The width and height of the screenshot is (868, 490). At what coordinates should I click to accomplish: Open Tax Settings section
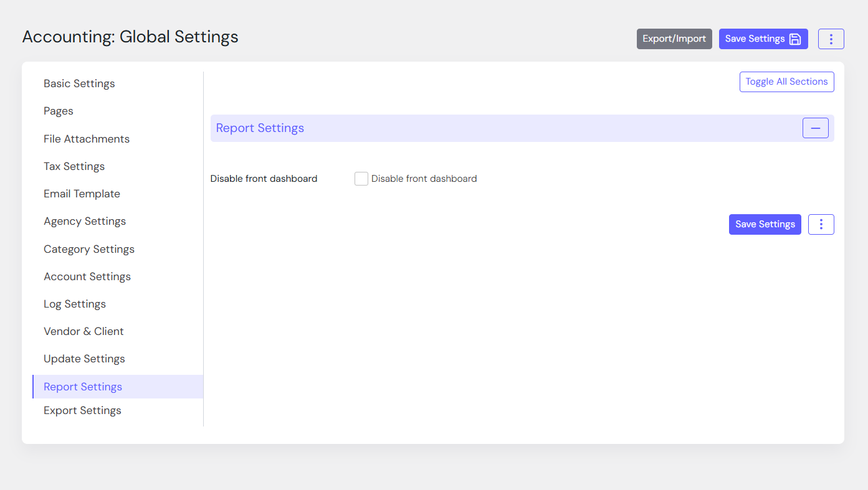(x=74, y=166)
